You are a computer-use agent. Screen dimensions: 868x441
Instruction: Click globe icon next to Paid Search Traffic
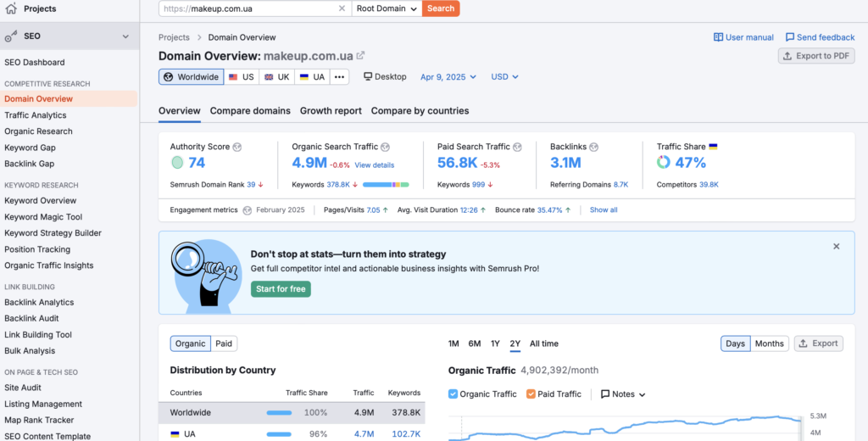click(x=517, y=147)
